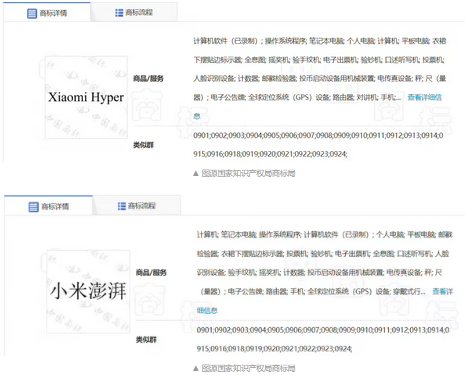The image size is (465, 375).
Task: Click the triangle icon beside the upper image source caption
Action: pos(196,174)
